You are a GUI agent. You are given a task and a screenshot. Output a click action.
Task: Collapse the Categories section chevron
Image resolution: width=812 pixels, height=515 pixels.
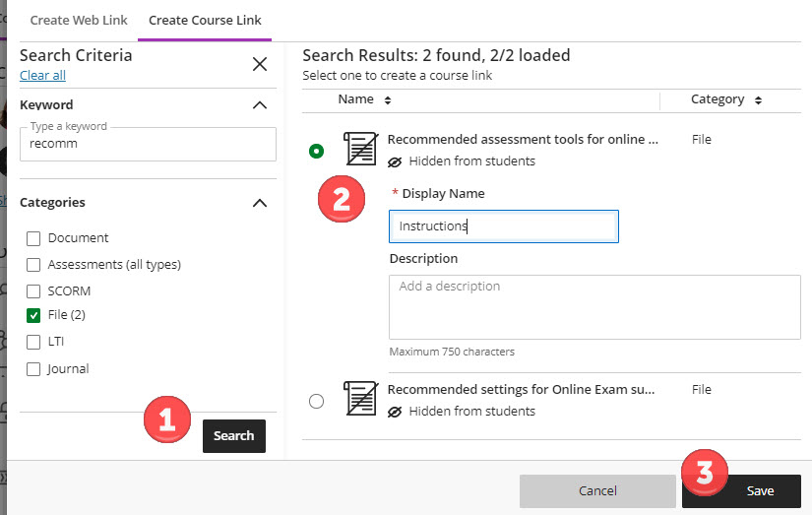260,203
